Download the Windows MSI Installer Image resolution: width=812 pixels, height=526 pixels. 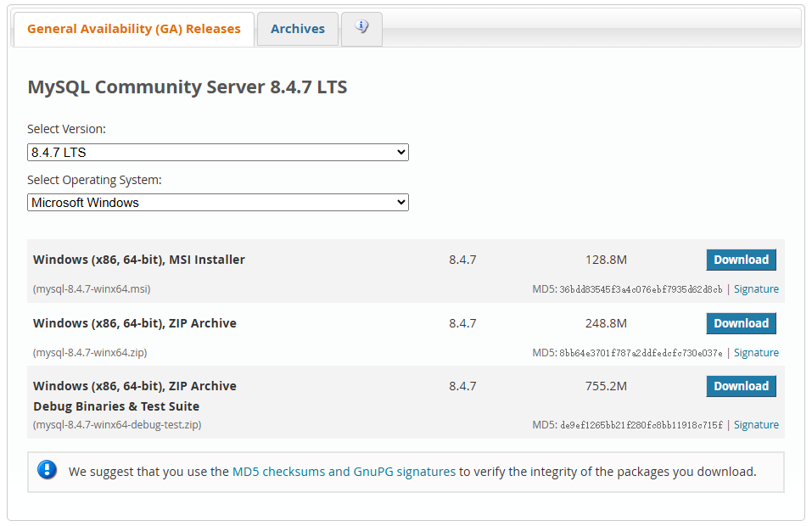click(741, 260)
